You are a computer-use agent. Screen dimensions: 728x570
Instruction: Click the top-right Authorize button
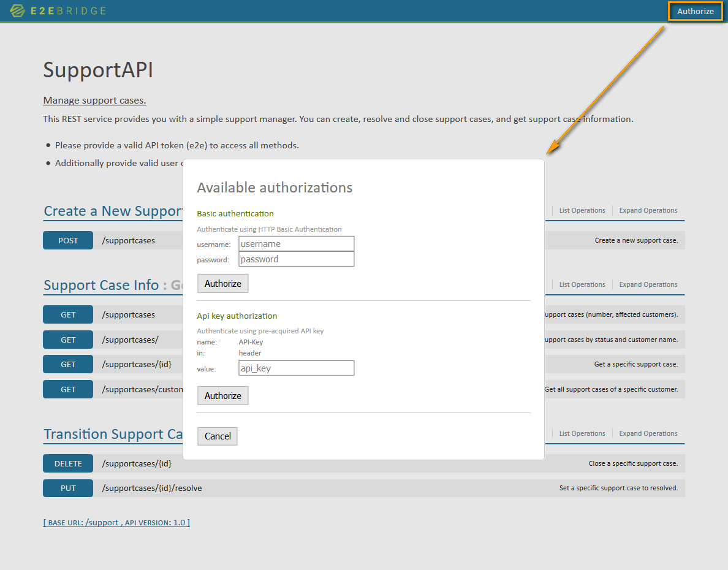(695, 11)
